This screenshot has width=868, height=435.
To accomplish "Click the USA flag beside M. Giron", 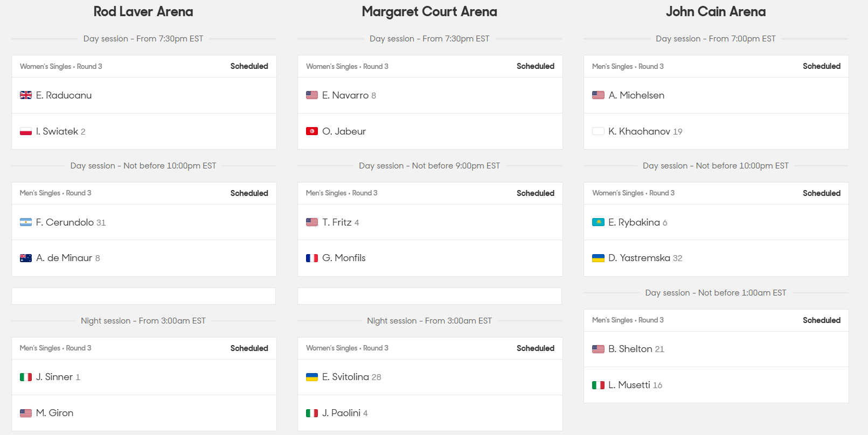I will 26,413.
